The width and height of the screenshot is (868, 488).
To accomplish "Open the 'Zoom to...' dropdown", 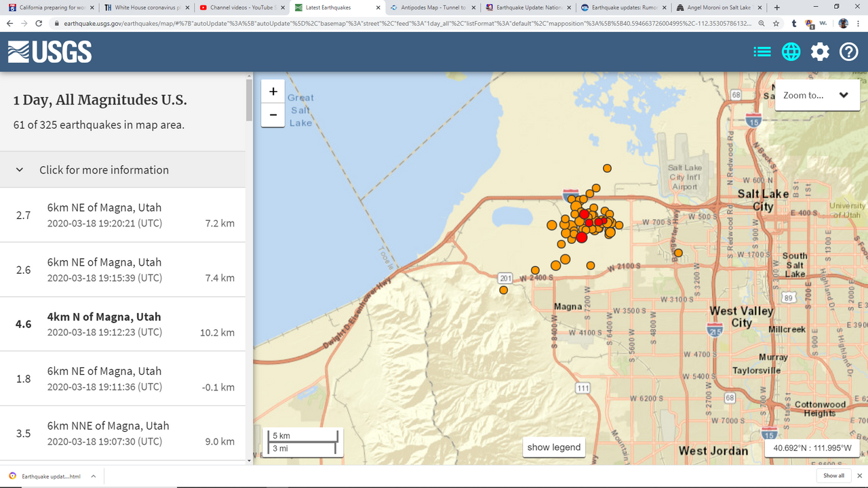I will 816,96.
